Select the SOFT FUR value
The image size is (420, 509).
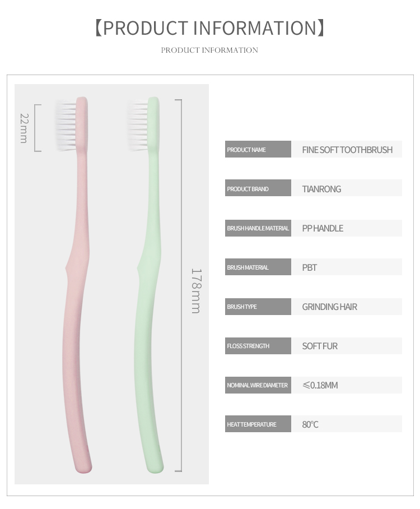(320, 346)
